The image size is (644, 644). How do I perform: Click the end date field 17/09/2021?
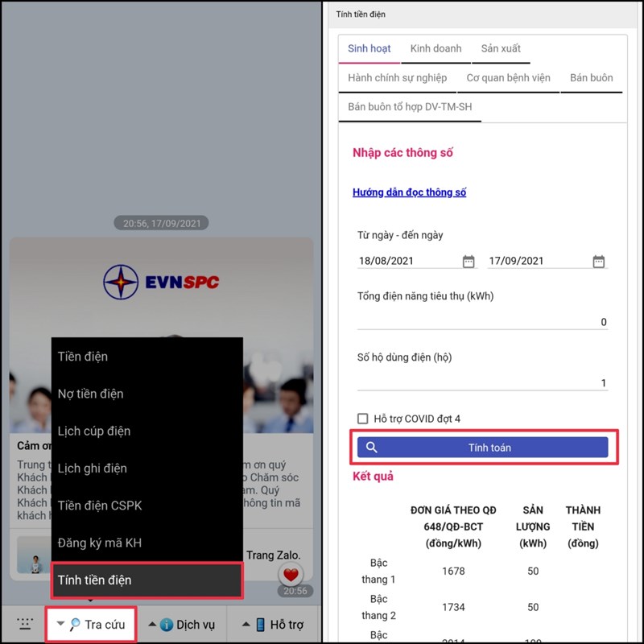tap(539, 261)
